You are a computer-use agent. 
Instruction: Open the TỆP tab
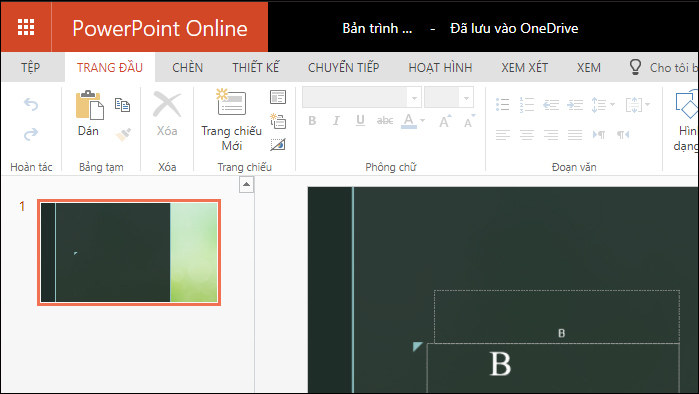(30, 67)
